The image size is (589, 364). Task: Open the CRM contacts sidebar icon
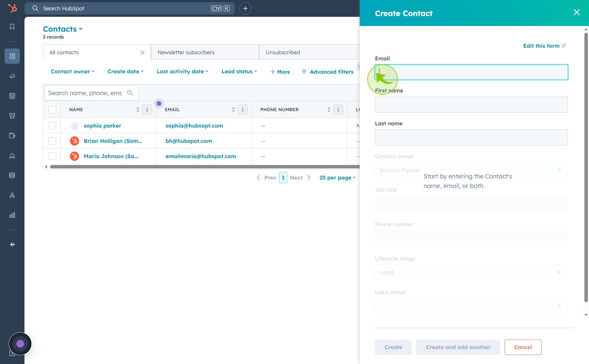[x=12, y=56]
